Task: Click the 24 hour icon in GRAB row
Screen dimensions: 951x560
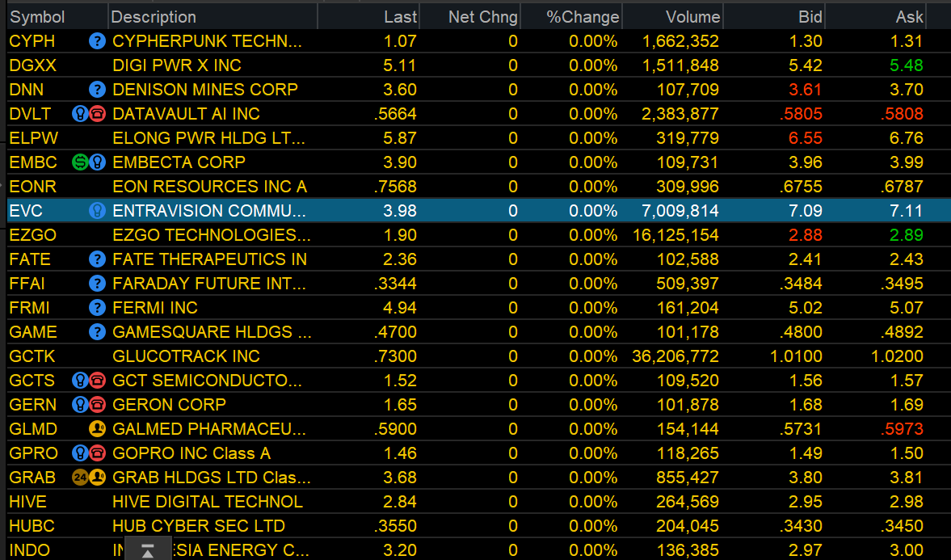Action: click(x=80, y=478)
